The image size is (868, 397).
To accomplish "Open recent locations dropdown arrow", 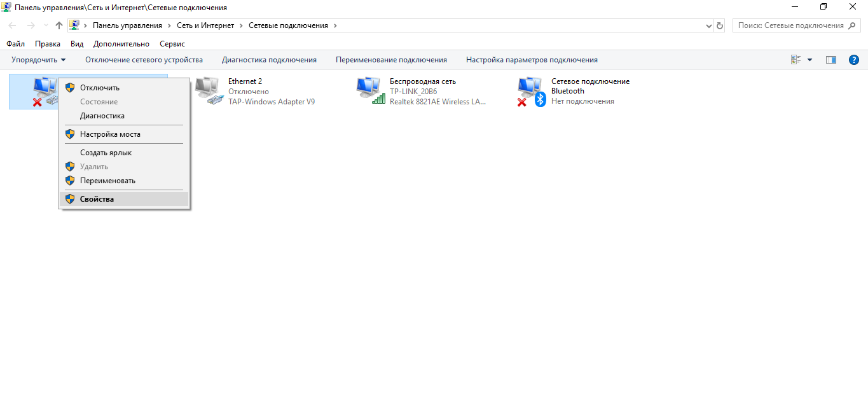I will pos(45,25).
